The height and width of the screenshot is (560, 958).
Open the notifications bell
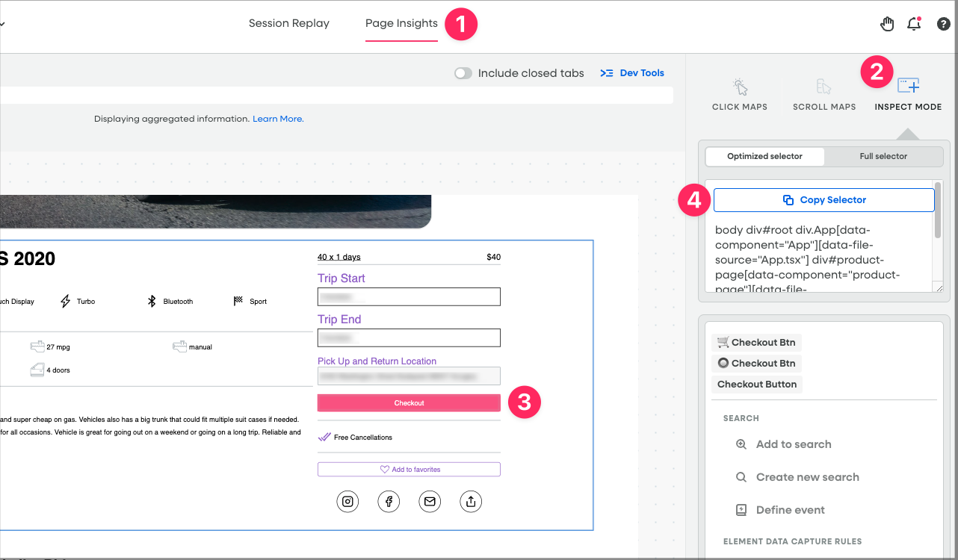pos(913,23)
